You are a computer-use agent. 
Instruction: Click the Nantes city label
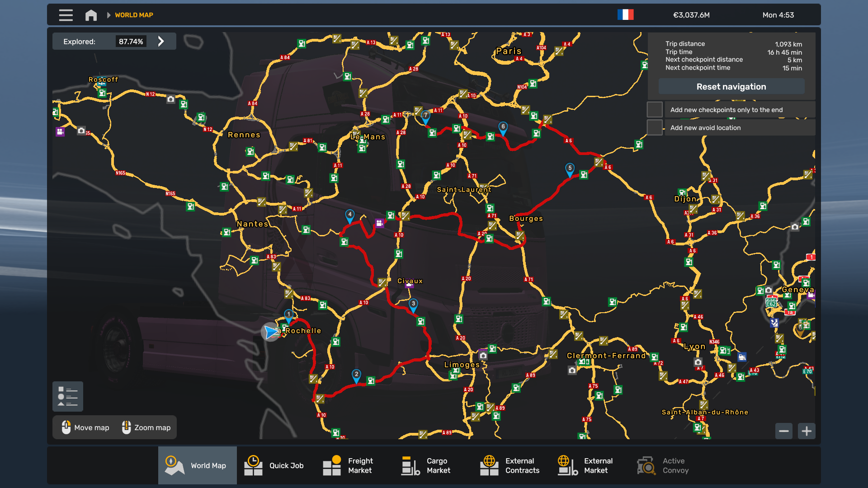pos(253,224)
